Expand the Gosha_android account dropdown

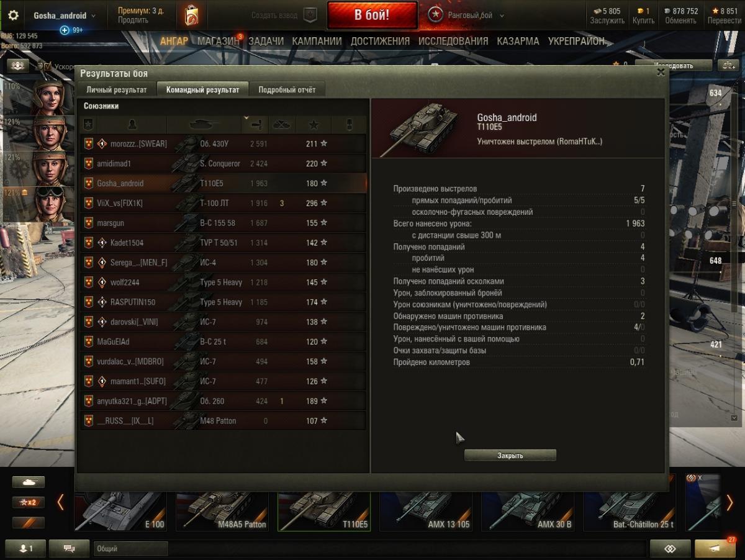[65, 16]
